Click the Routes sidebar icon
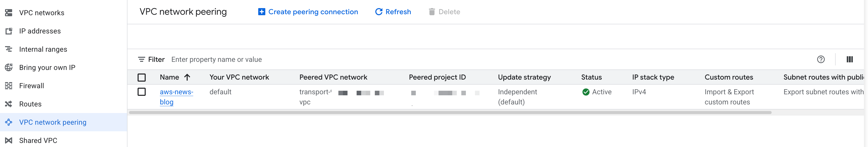The height and width of the screenshot is (147, 868). [9, 104]
